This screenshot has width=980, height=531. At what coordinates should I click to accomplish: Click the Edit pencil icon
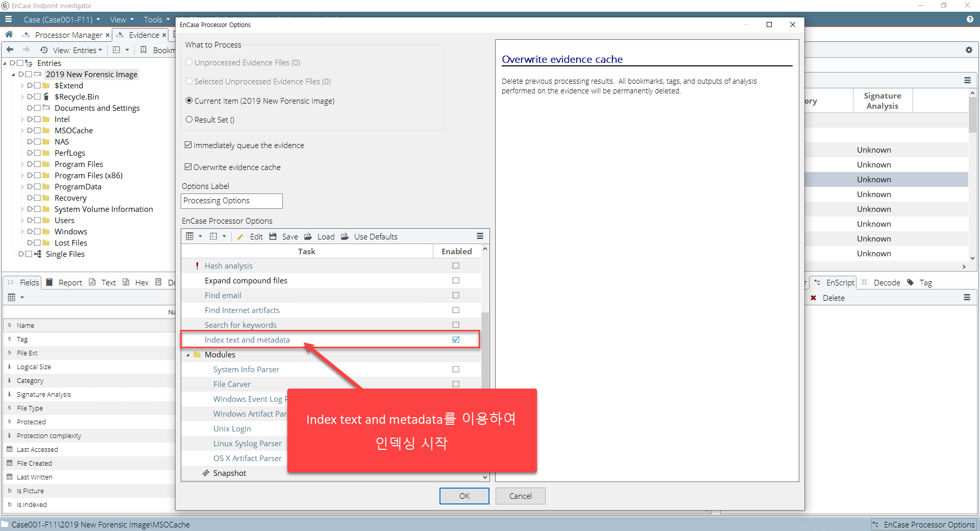pos(240,236)
